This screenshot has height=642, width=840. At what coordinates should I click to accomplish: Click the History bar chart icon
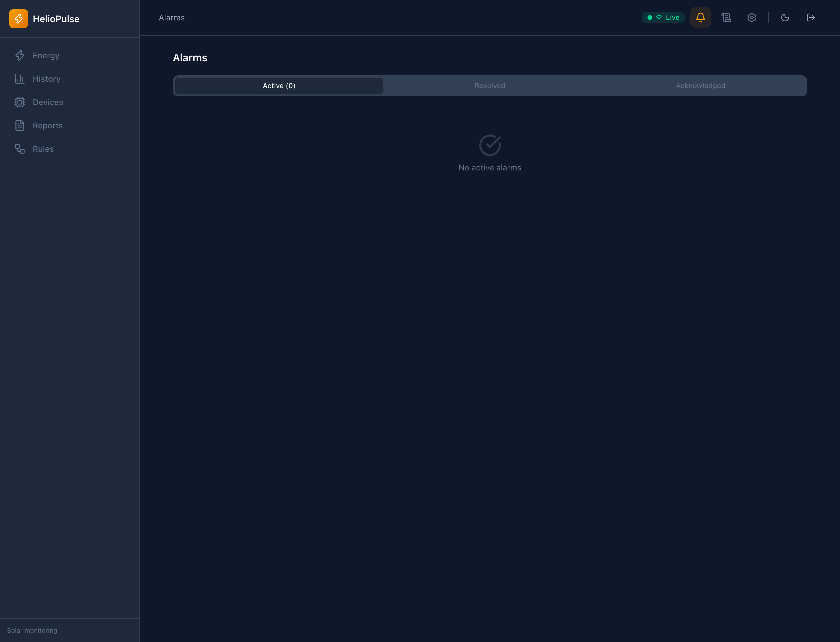click(x=20, y=79)
